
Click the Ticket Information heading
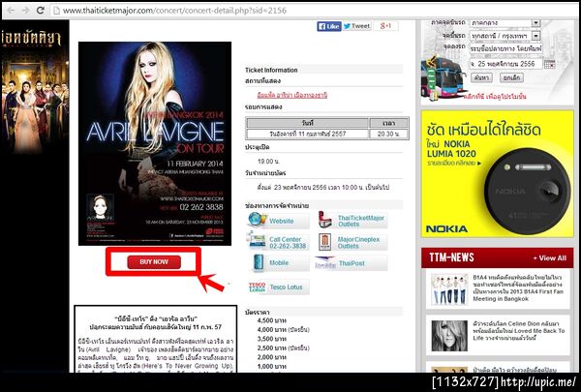271,70
